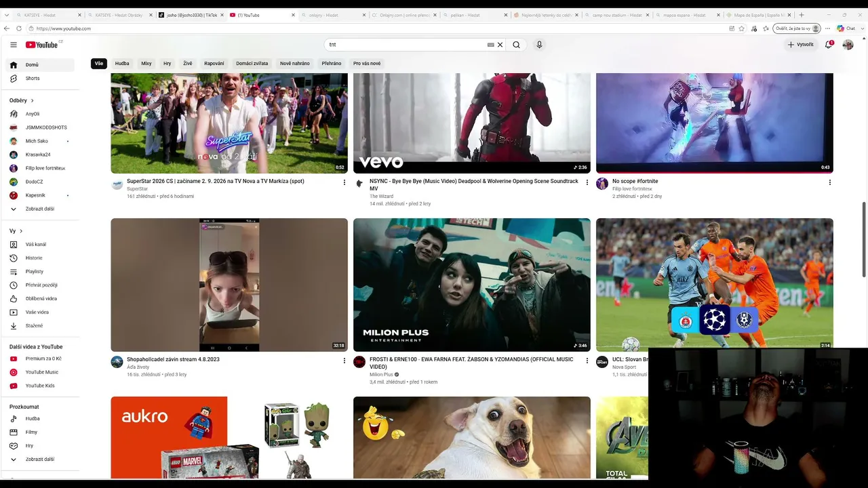Open Stažené in the sidebar
Image resolution: width=868 pixels, height=488 pixels.
41,326
